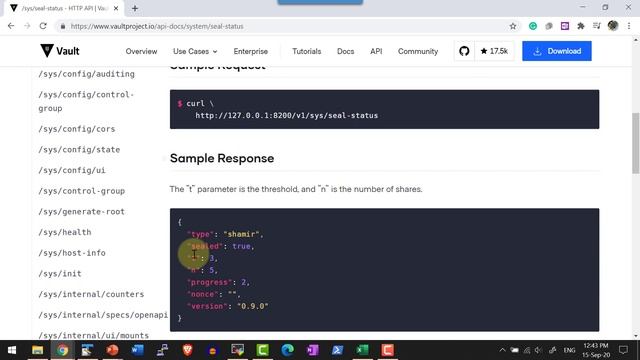The height and width of the screenshot is (360, 640).
Task: Open the Chrome profile avatar
Action: pyautogui.click(x=613, y=26)
